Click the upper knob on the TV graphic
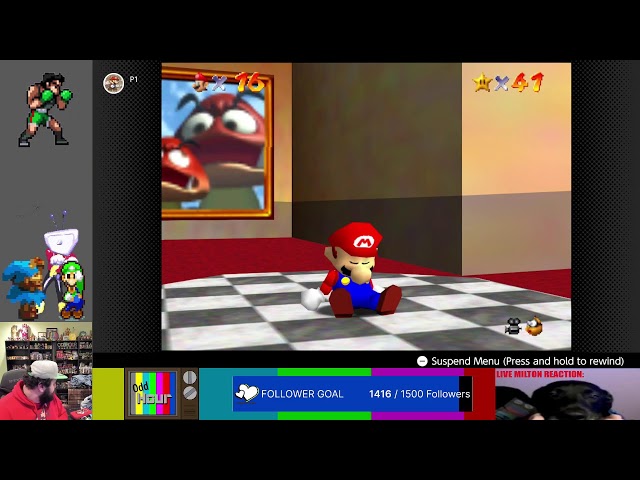The width and height of the screenshot is (640, 480). coord(189,378)
